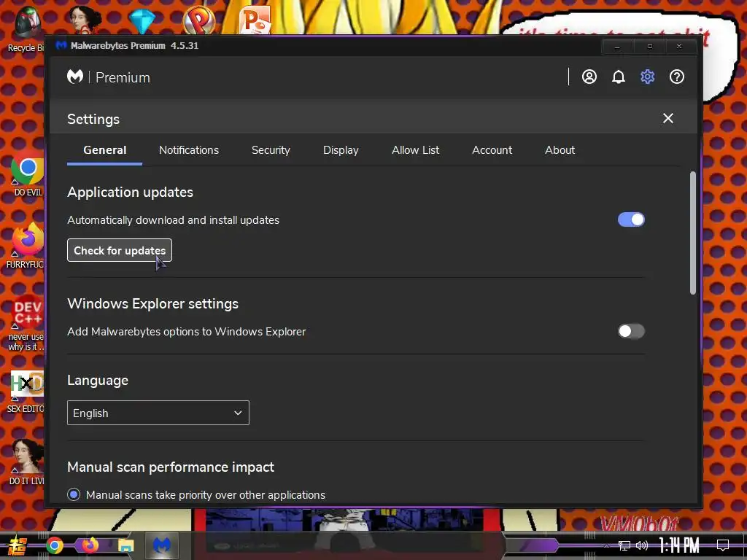Image resolution: width=747 pixels, height=560 pixels.
Task: Disable automatic download and install updates
Action: click(631, 219)
